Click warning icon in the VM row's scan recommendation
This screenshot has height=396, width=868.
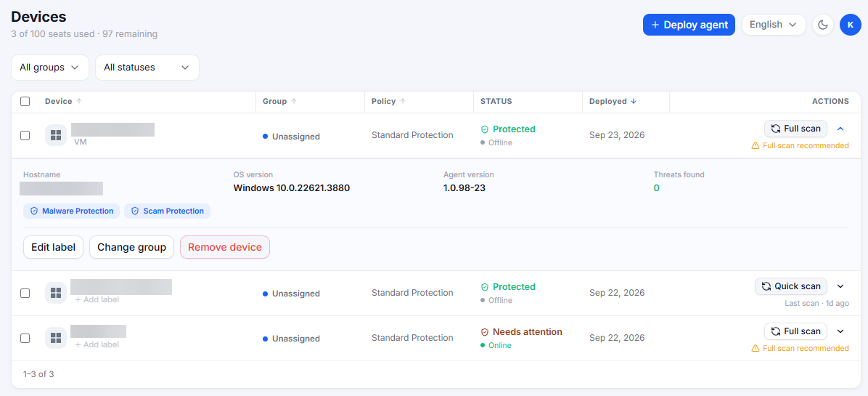(755, 145)
